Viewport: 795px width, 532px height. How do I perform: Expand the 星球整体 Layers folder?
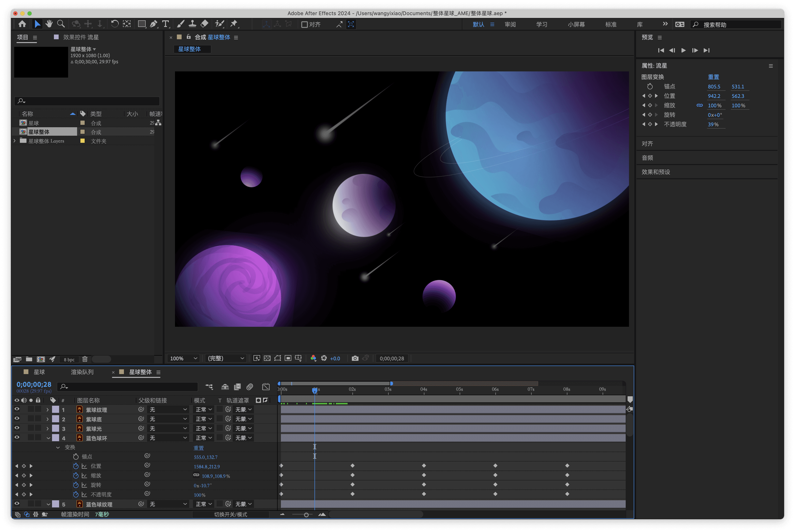(15, 141)
